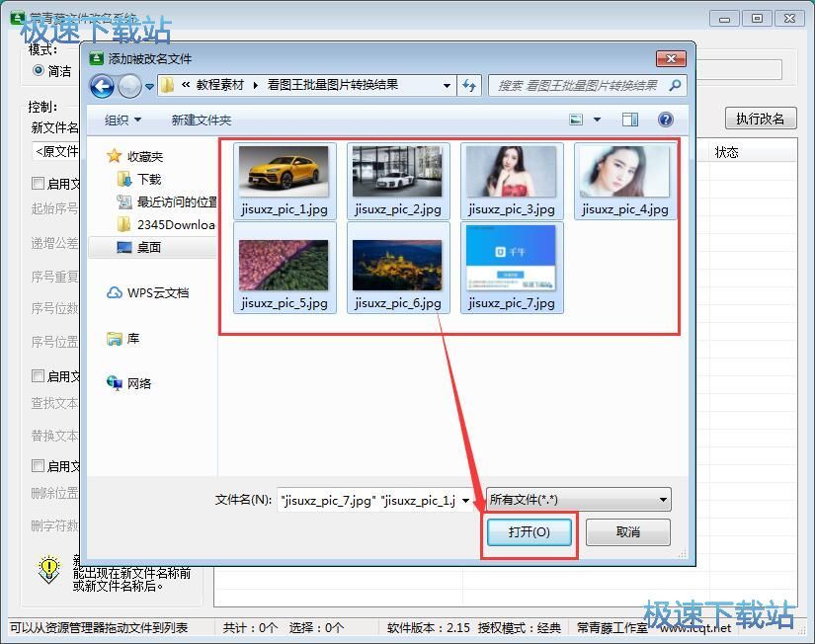Select jisuxz_pic_3.jpg thumbnail
The image size is (815, 644).
(512, 181)
